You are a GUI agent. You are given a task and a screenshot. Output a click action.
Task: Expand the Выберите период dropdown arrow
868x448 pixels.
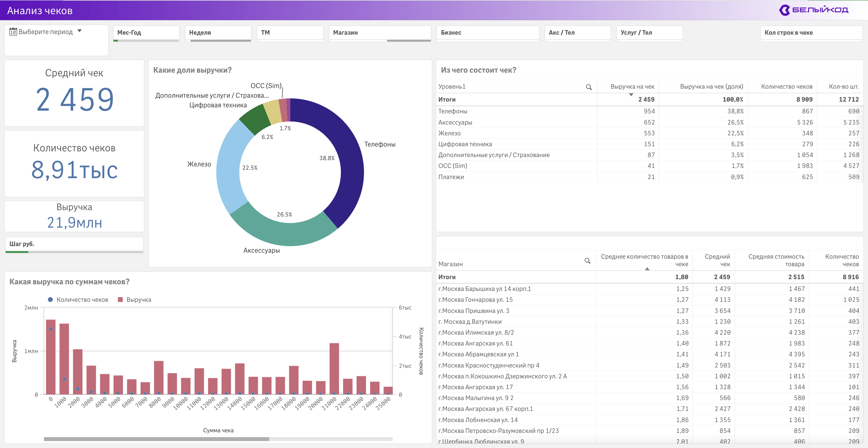pos(80,31)
